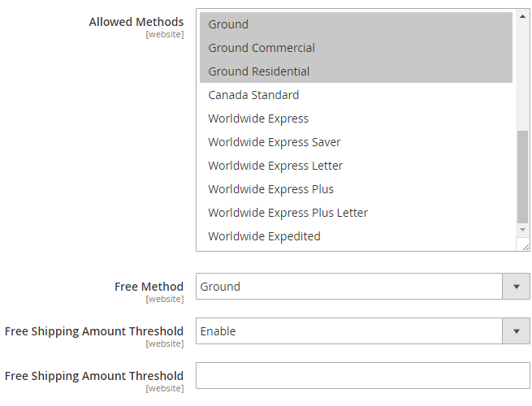Image resolution: width=532 pixels, height=406 pixels.
Task: Select Ground in Allowed Methods list
Action: pos(228,24)
